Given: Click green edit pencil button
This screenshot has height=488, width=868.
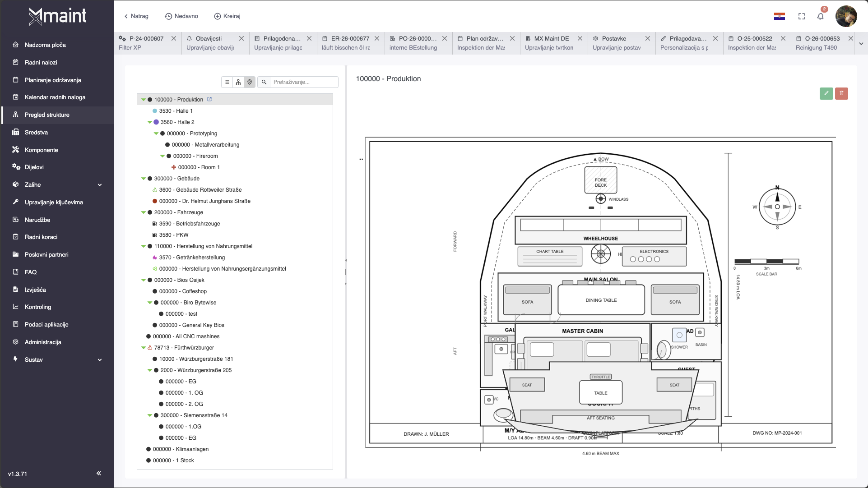Looking at the screenshot, I should point(826,93).
